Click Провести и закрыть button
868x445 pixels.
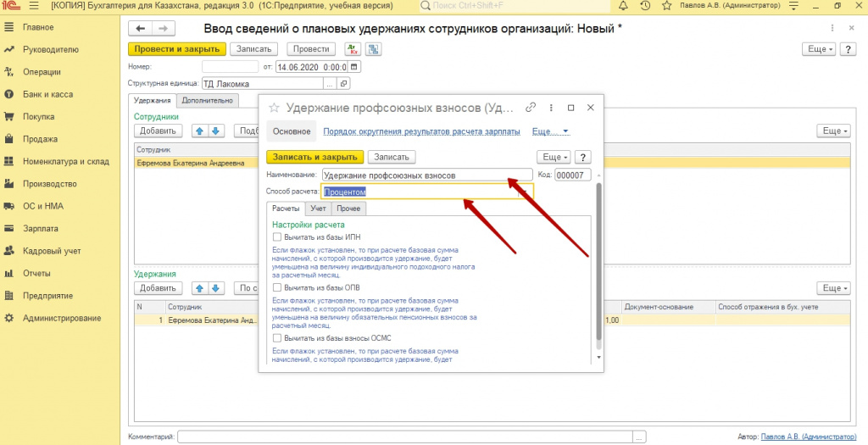tap(177, 49)
